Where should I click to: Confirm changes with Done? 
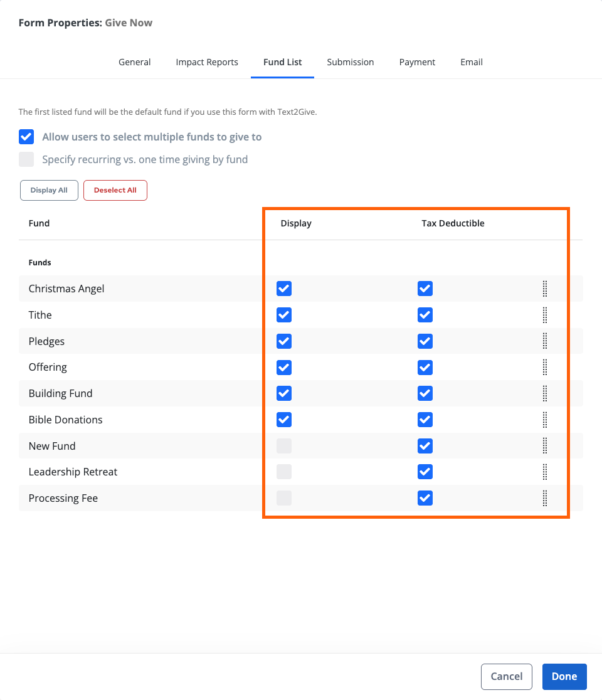564,676
